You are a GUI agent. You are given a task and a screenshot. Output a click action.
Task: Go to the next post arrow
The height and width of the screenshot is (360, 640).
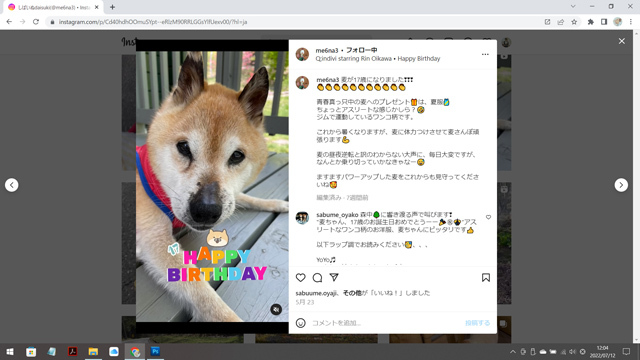click(621, 185)
